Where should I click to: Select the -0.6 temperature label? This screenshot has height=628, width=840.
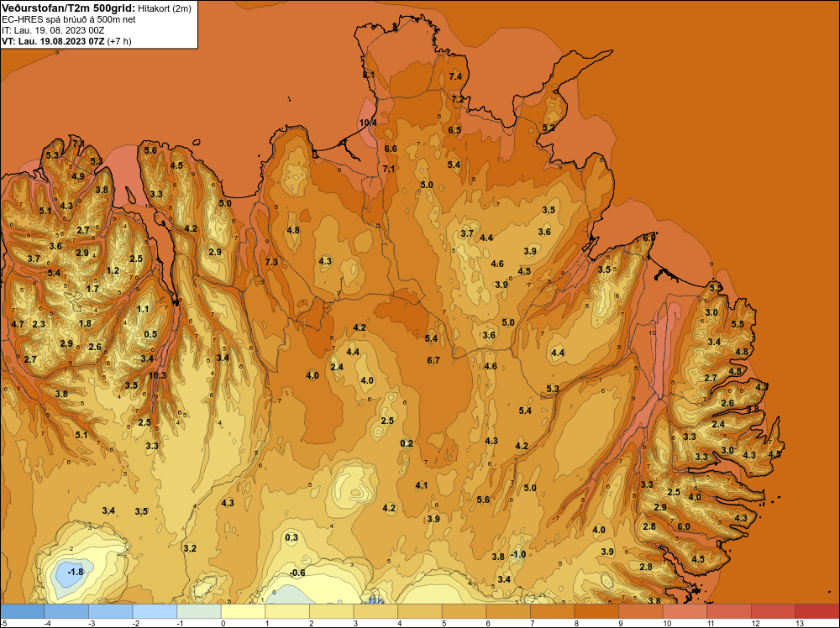click(x=297, y=573)
